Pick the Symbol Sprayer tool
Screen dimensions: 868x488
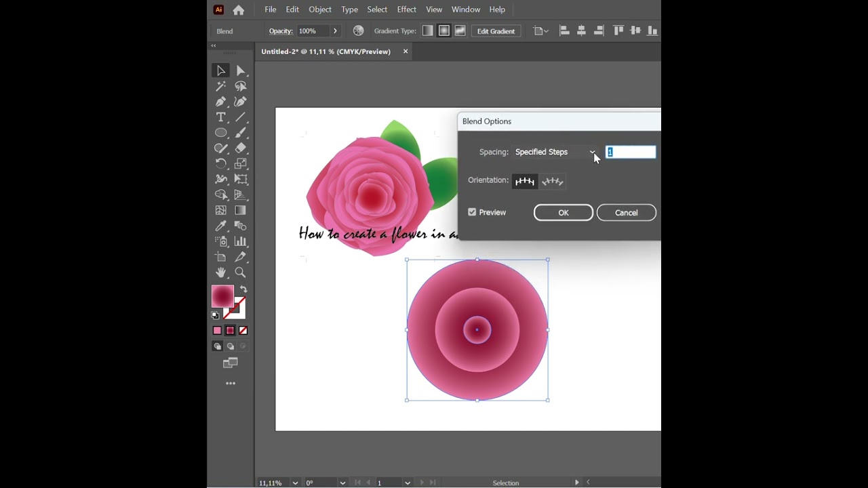(220, 241)
